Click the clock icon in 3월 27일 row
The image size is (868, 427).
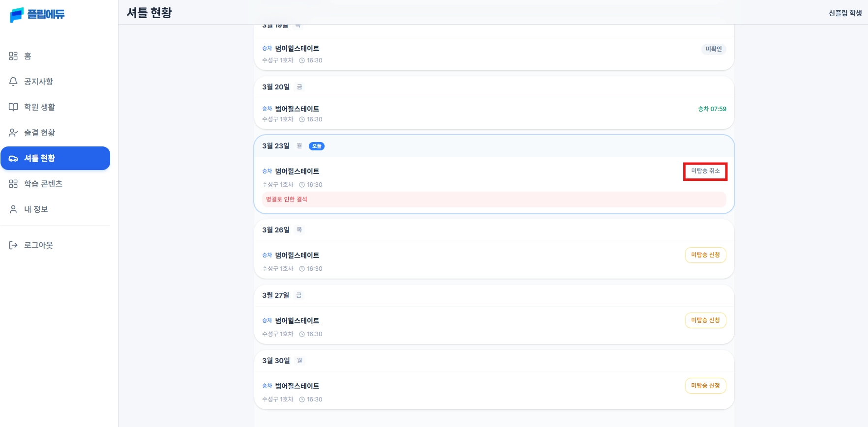coord(302,334)
